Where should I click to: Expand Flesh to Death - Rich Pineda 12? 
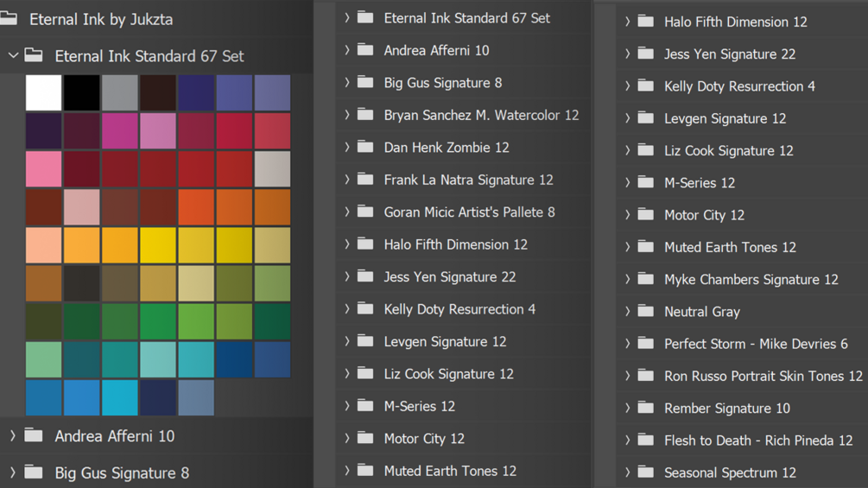(627, 440)
